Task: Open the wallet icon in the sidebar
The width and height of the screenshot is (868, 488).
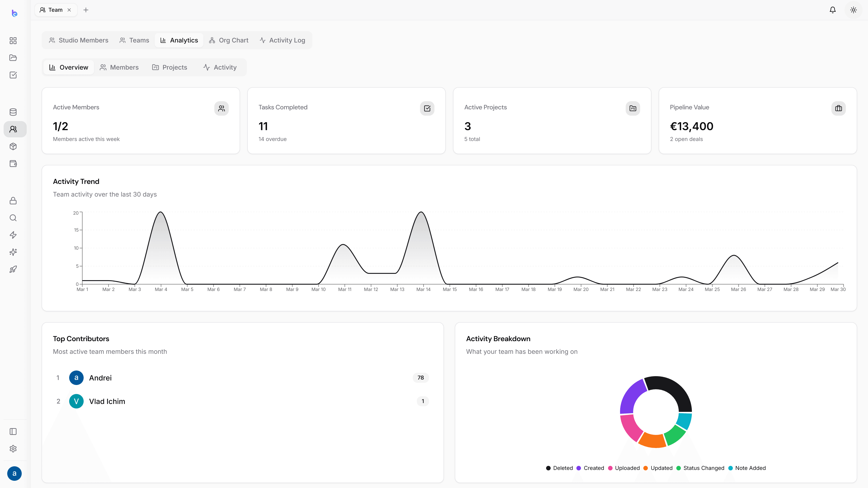Action: click(x=13, y=164)
